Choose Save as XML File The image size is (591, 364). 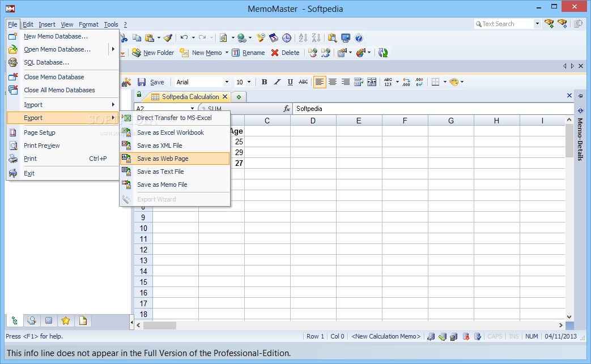[175, 145]
